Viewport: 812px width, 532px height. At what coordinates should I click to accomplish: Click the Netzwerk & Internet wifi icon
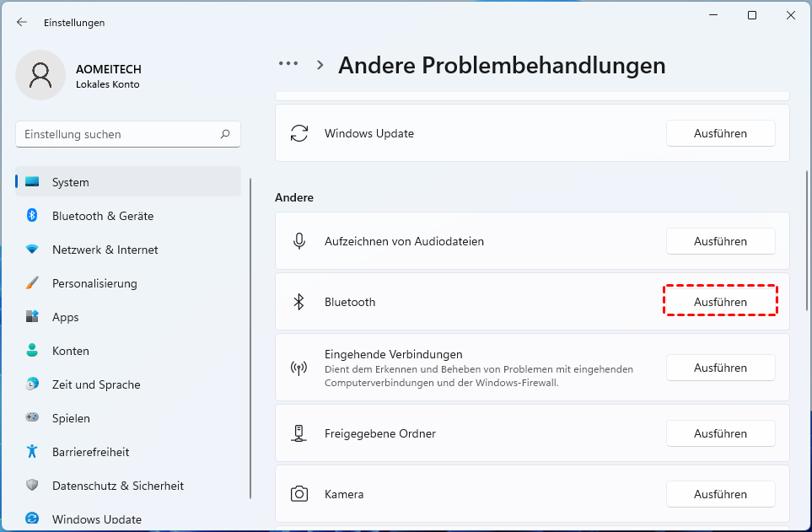32,250
